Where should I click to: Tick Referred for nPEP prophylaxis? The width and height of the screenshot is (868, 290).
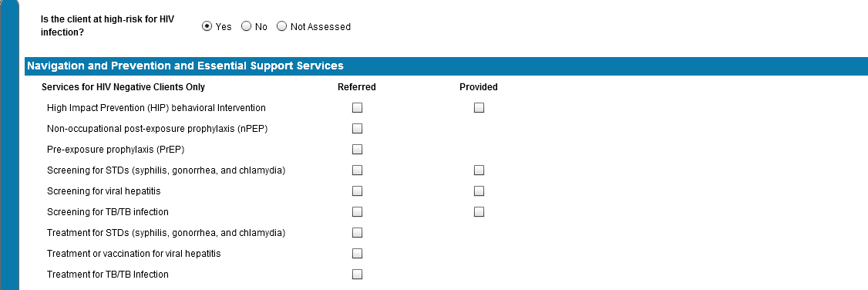[x=357, y=128]
